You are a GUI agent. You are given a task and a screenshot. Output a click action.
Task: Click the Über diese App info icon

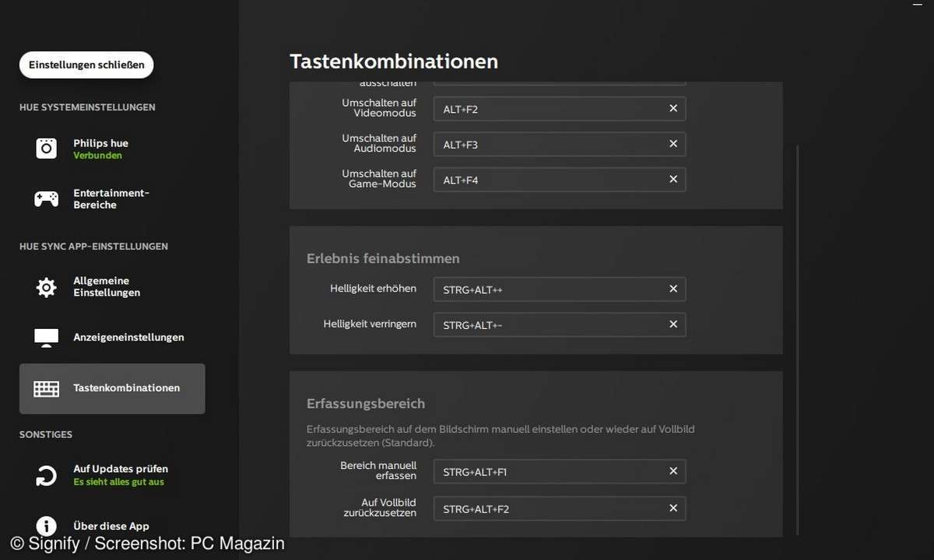click(x=46, y=527)
